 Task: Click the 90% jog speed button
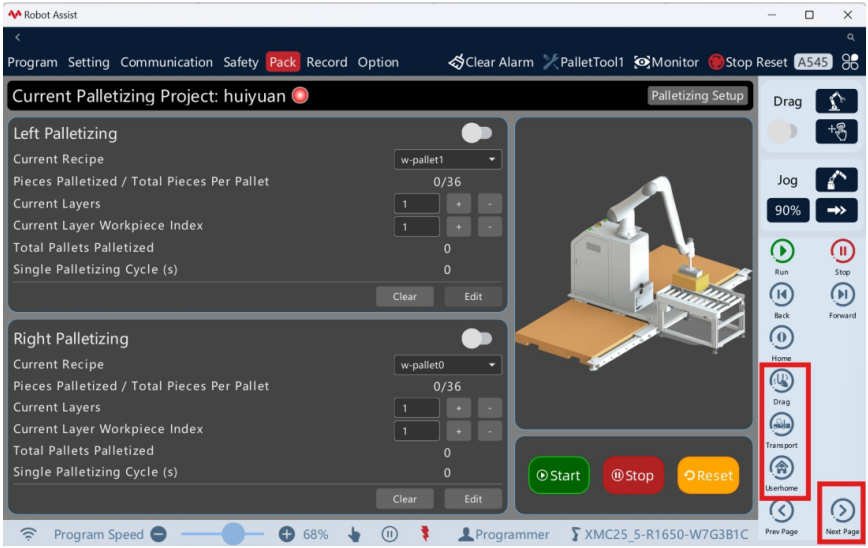click(788, 210)
